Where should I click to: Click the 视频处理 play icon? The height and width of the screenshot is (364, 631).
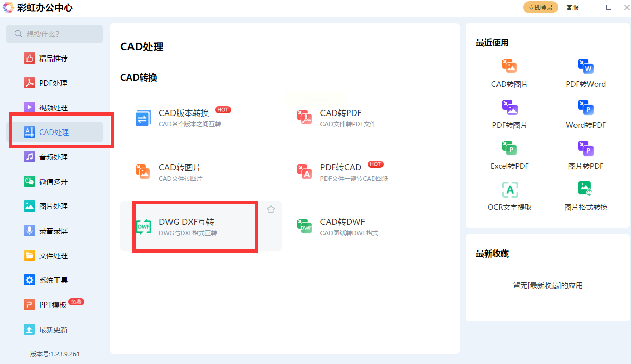(29, 107)
